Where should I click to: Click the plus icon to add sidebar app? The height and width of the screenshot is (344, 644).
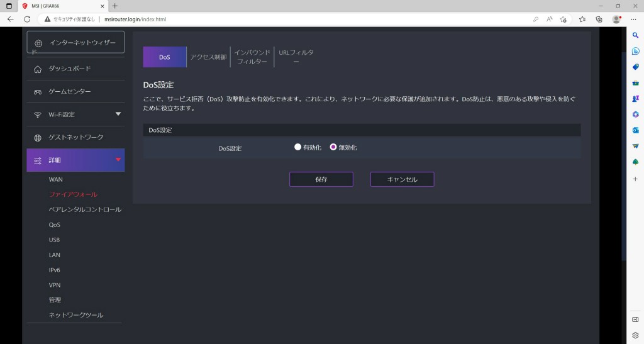[x=635, y=179]
